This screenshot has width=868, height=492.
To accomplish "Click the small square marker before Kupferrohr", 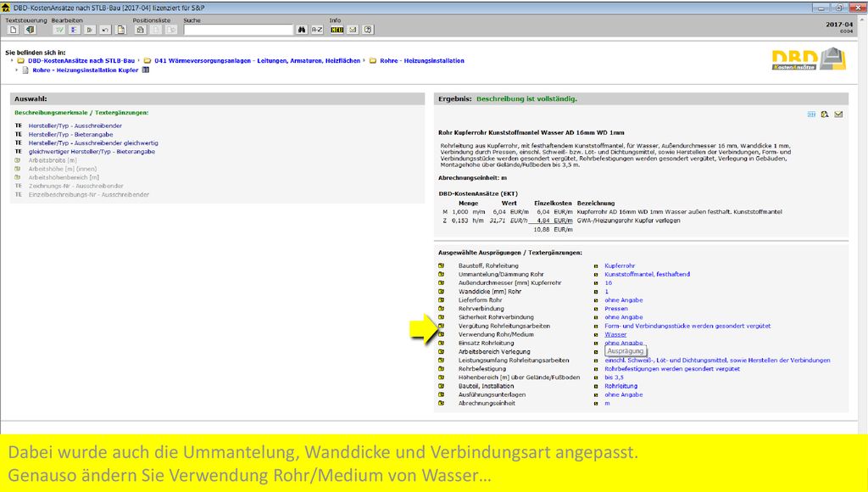I will pyautogui.click(x=596, y=266).
